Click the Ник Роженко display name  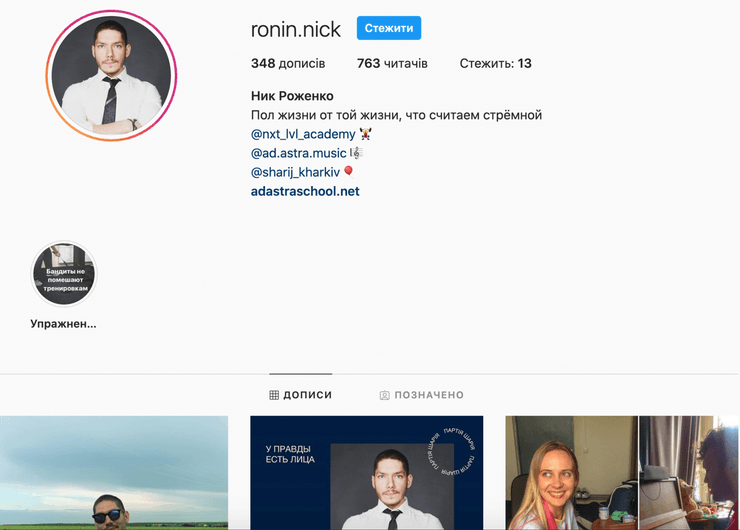tap(292, 96)
